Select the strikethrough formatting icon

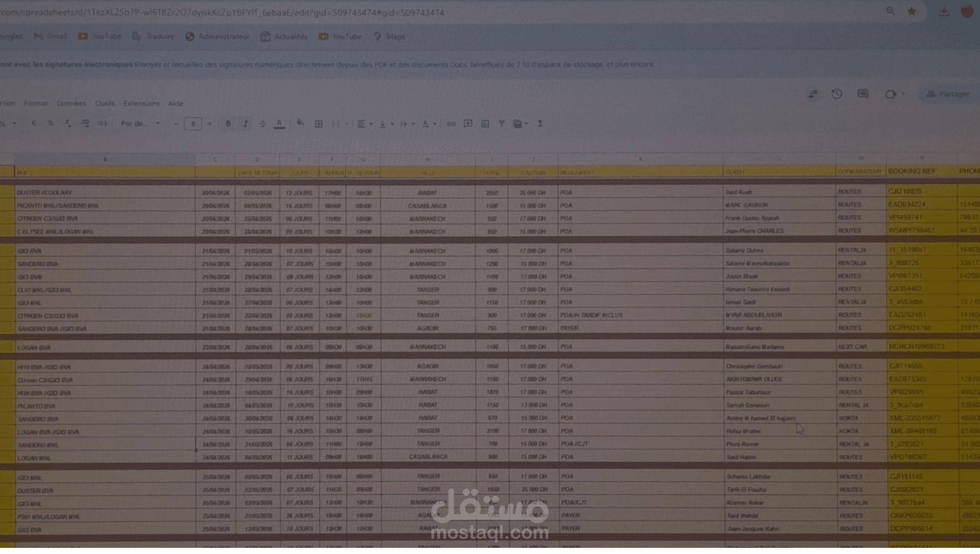point(263,124)
